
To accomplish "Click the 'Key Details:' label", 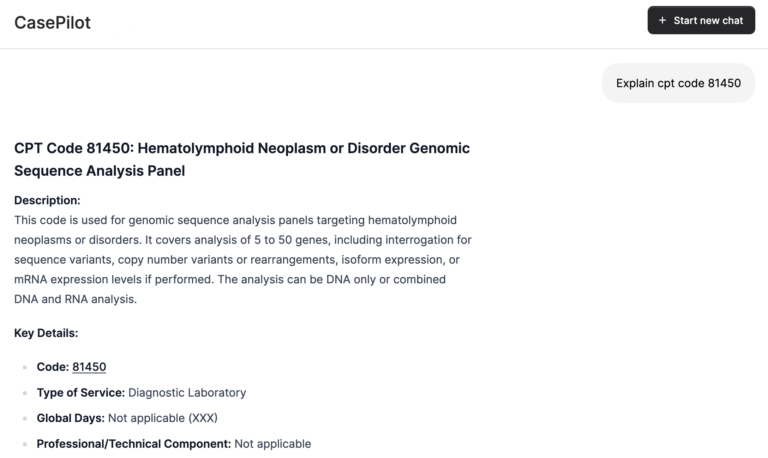I will click(46, 333).
